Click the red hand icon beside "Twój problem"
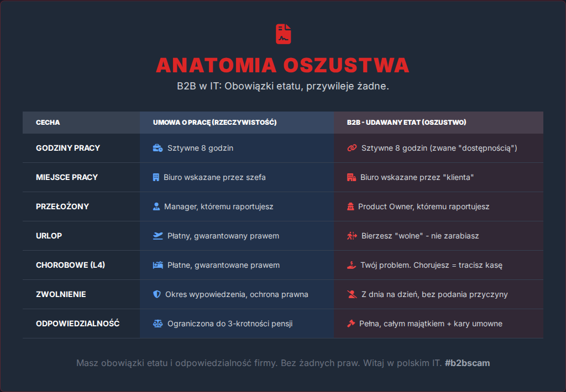Image resolution: width=566 pixels, height=392 pixels. [352, 265]
